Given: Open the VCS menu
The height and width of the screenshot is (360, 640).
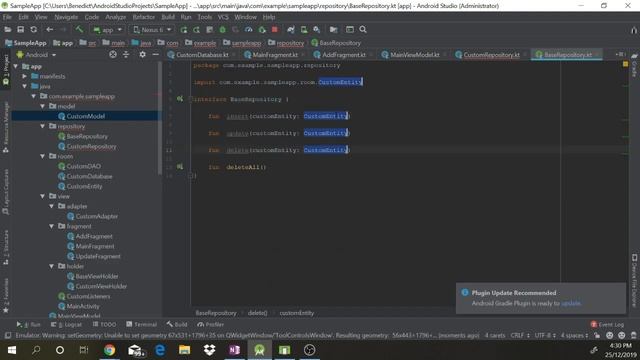Looking at the screenshot, I should tap(223, 17).
